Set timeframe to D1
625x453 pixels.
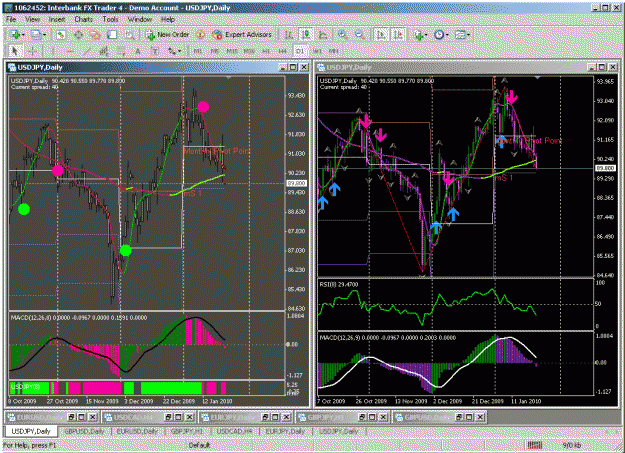[300, 51]
